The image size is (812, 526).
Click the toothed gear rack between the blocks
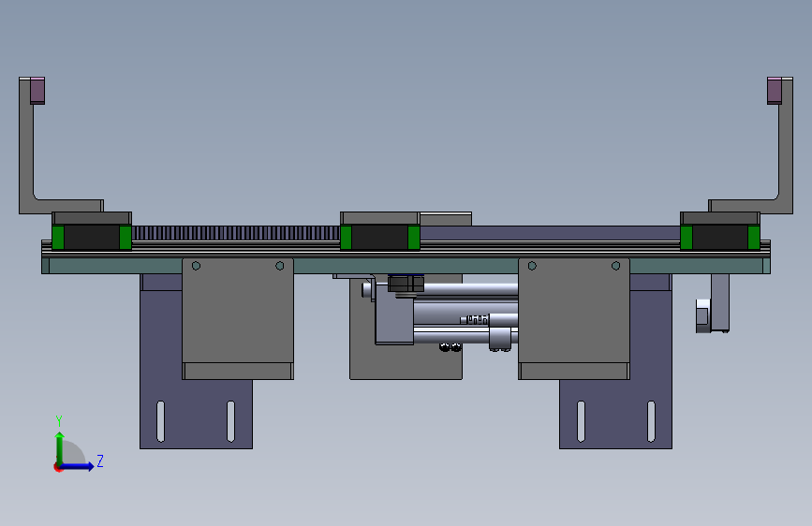236,233
